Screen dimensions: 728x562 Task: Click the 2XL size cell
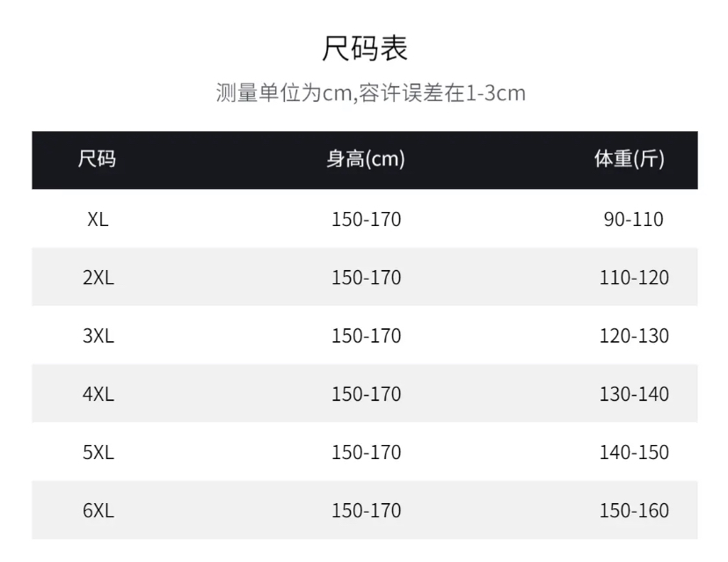pyautogui.click(x=98, y=278)
